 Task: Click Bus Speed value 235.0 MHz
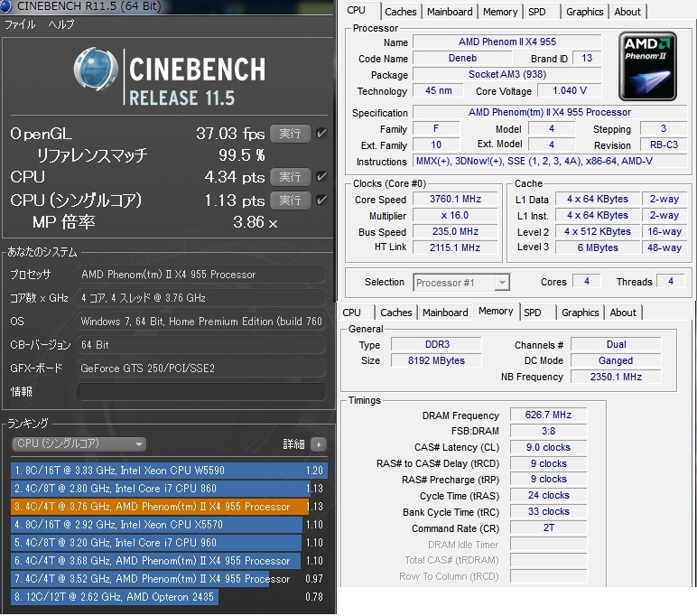pyautogui.click(x=455, y=231)
